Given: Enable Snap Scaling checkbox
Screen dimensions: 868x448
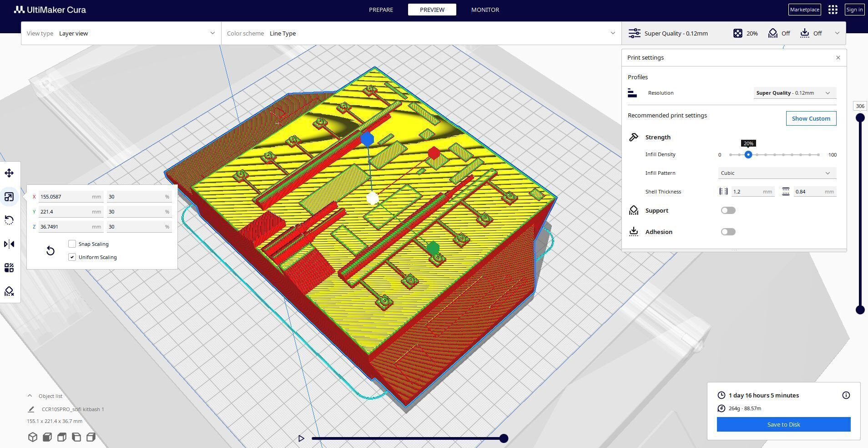Looking at the screenshot, I should (x=72, y=244).
